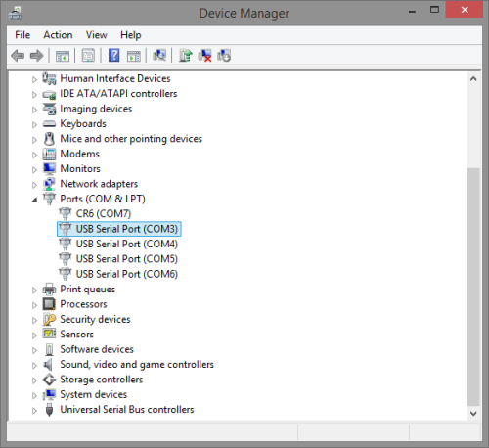489x448 pixels.
Task: Toggle the show/hide console tree icon
Action: coord(63,56)
